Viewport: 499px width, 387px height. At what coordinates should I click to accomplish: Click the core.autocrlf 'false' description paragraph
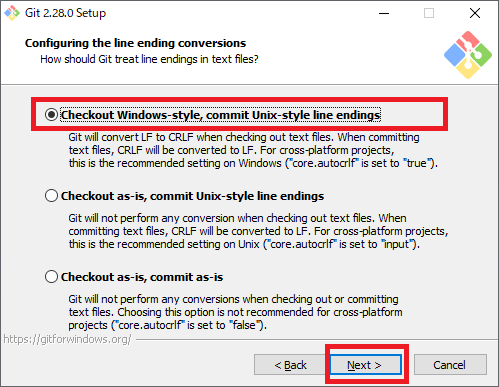pos(235,312)
